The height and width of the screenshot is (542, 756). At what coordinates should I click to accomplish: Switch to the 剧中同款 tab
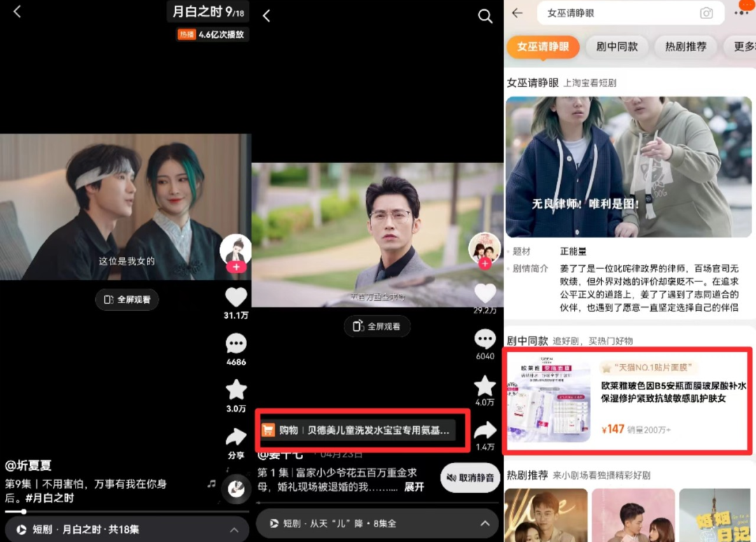click(617, 47)
